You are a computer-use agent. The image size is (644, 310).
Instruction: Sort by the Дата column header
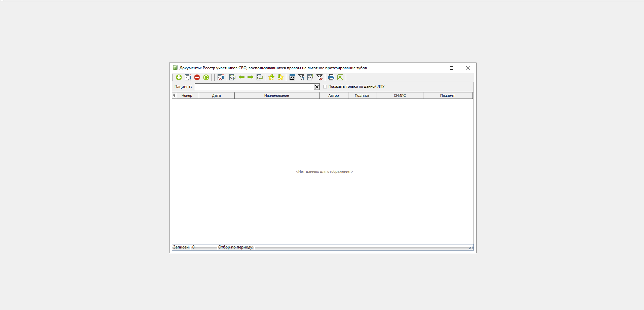(x=217, y=95)
